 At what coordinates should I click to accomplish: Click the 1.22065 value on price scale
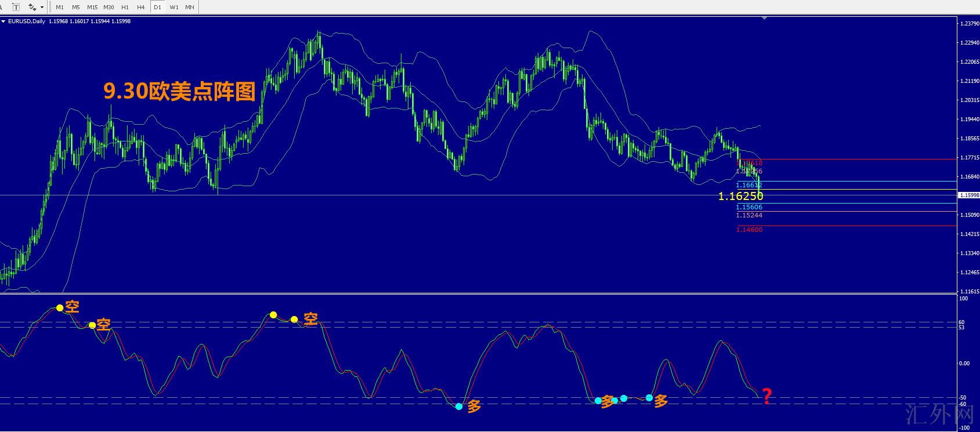970,62
